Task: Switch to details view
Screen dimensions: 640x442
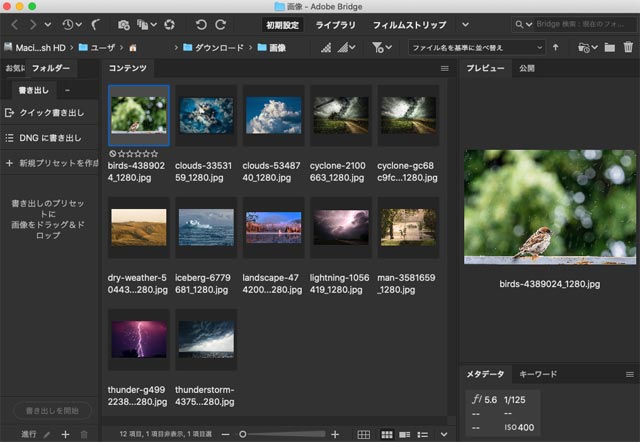Action: tap(404, 435)
